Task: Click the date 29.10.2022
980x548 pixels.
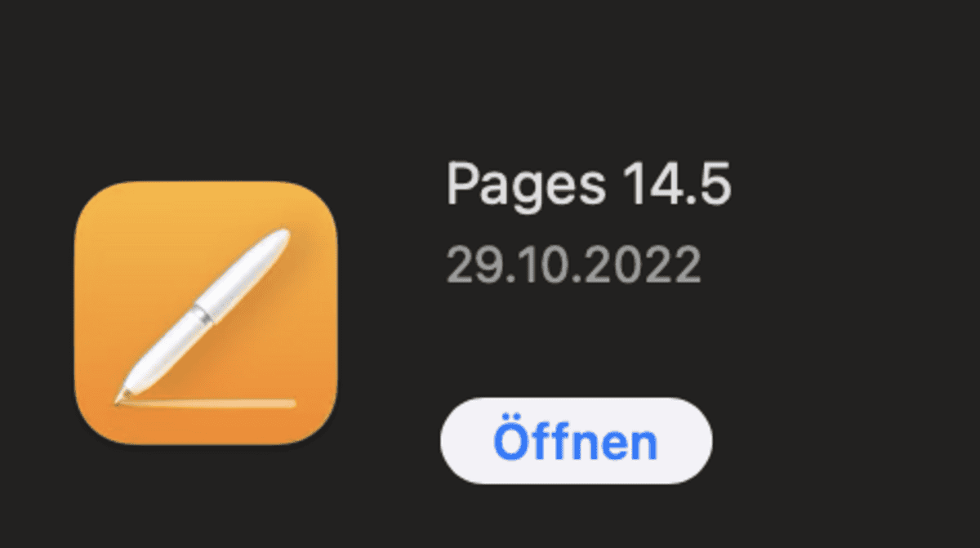Action: click(573, 265)
